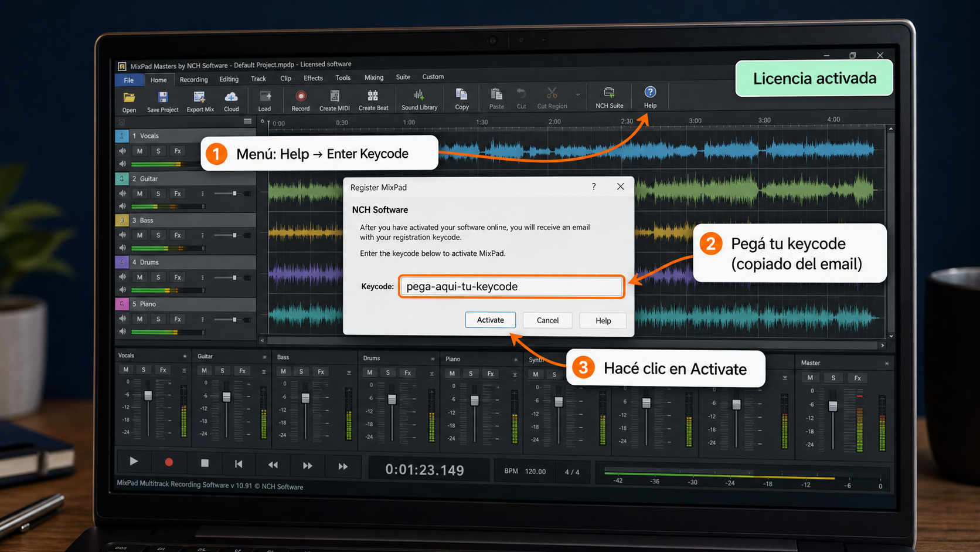Toggle Fx on the Drums mixer channel
Image resolution: width=980 pixels, height=552 pixels.
[x=407, y=372]
